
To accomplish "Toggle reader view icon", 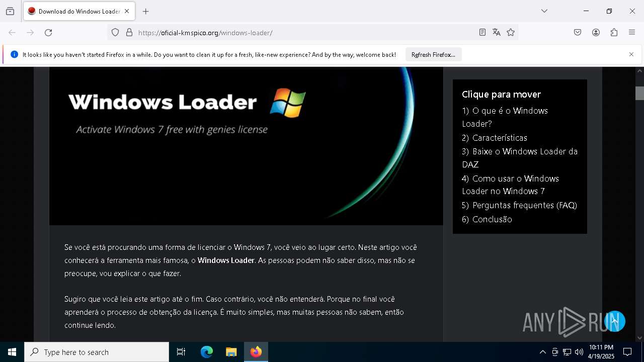I will tap(482, 33).
